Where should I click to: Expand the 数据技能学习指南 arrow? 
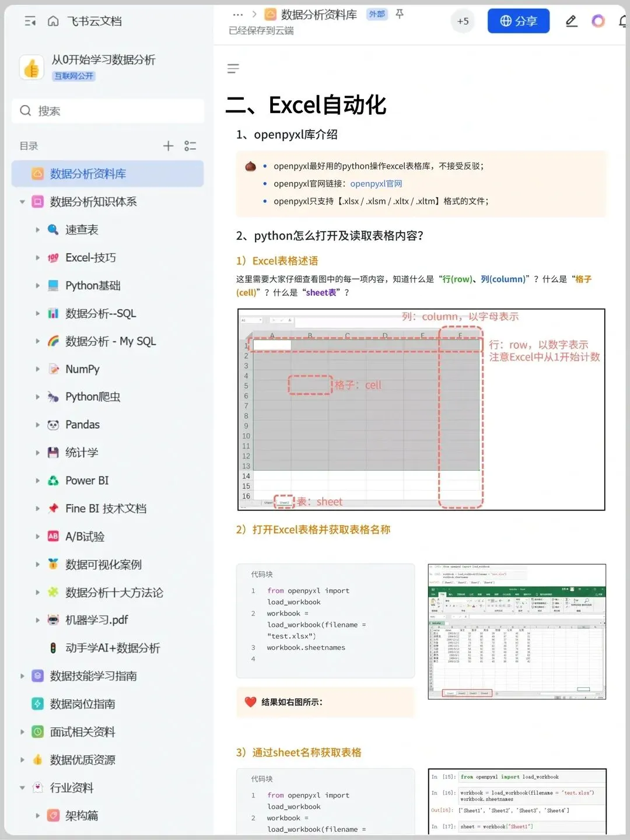pyautogui.click(x=22, y=676)
